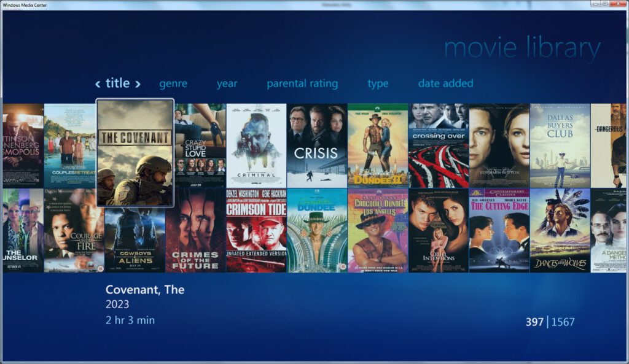Open the Crimson Tide poster
Image resolution: width=629 pixels, height=364 pixels.
pyautogui.click(x=256, y=231)
